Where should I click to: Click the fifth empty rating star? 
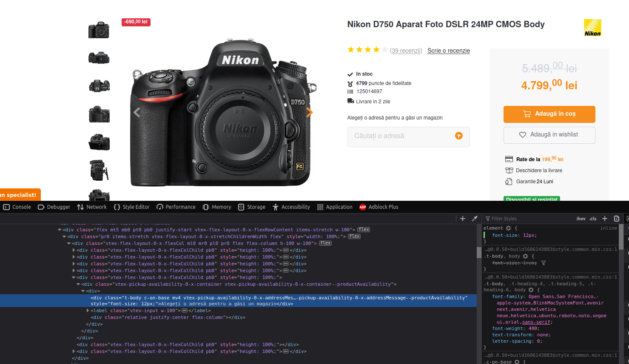coord(385,50)
